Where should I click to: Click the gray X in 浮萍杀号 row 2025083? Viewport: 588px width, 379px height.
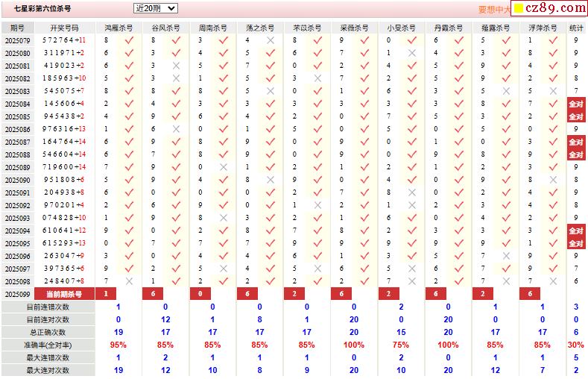(x=553, y=91)
